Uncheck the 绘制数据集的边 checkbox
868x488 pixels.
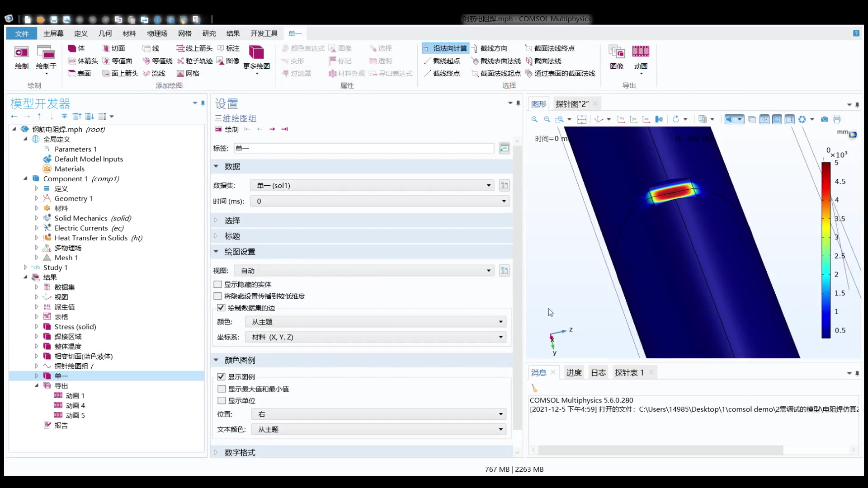220,308
